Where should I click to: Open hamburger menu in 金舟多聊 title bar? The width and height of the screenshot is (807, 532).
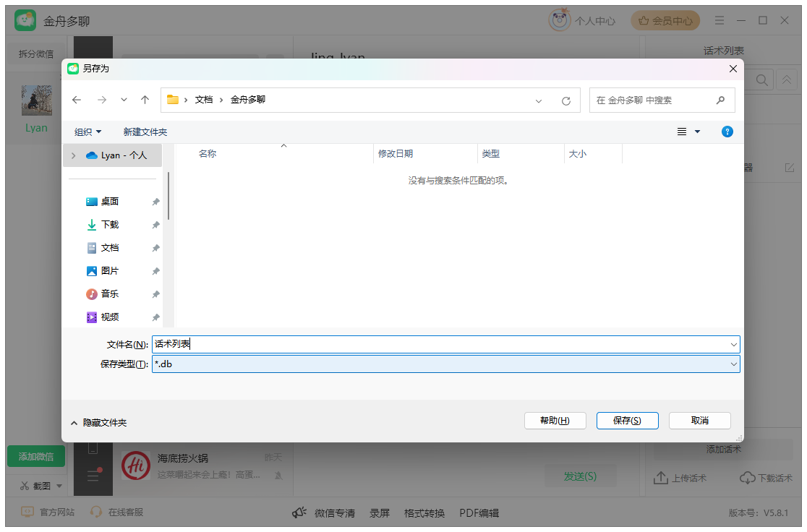click(x=720, y=20)
